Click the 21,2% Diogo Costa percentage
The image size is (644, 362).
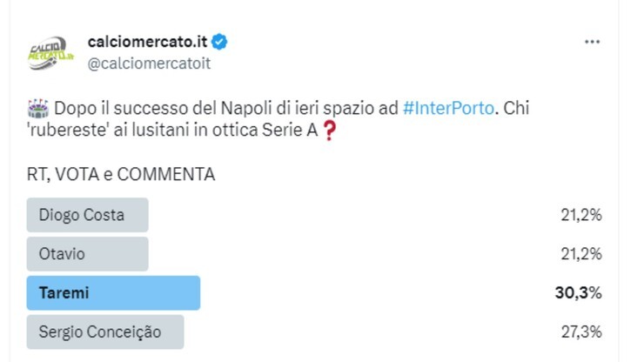(581, 215)
